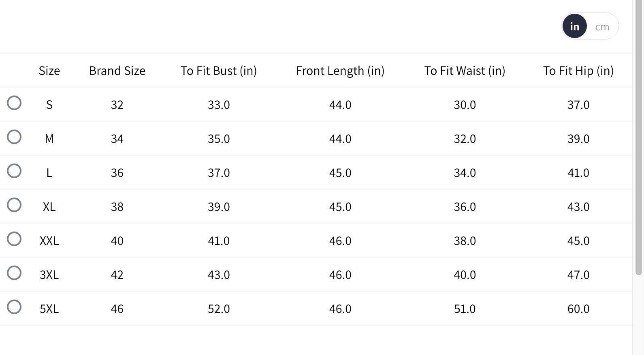Choose the L size radio button
Viewport: 644px width, 355px height.
14,171
